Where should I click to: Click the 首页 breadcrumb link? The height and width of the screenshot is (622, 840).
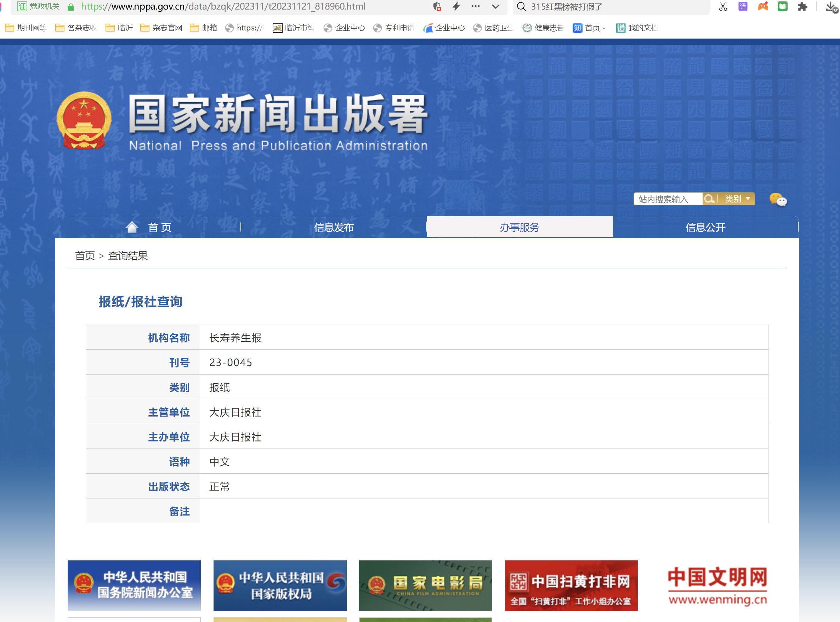(x=85, y=256)
